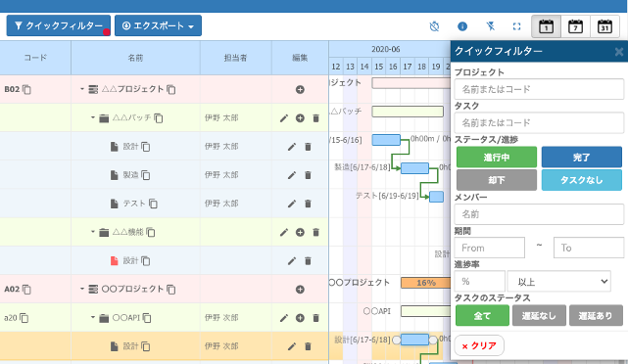The width and height of the screenshot is (628, 364).
Task: Add child item to △△プロジェクト
Action: point(300,90)
